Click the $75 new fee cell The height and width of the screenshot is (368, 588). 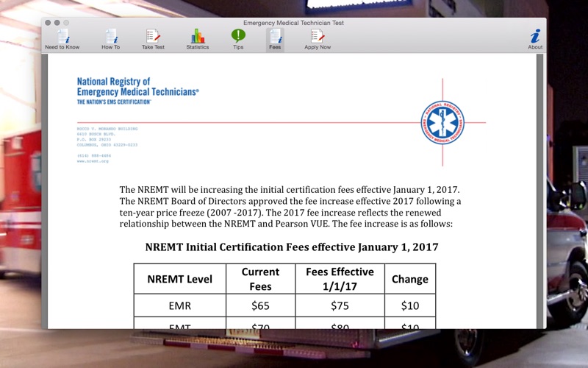coord(340,305)
